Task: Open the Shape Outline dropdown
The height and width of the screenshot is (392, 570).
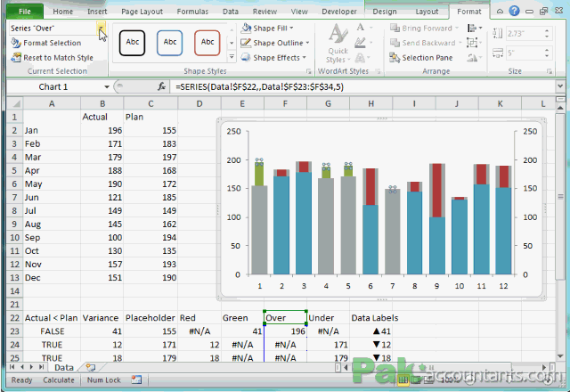Action: (x=275, y=43)
